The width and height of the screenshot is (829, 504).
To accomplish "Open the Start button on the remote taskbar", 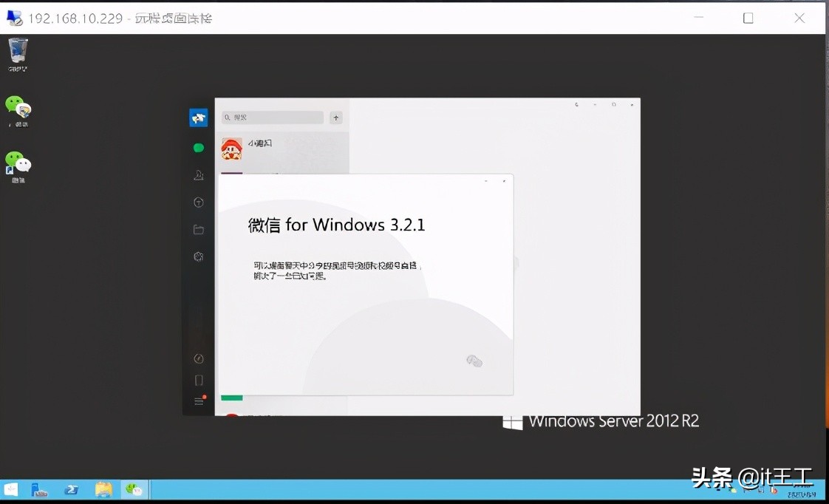I will 11,490.
